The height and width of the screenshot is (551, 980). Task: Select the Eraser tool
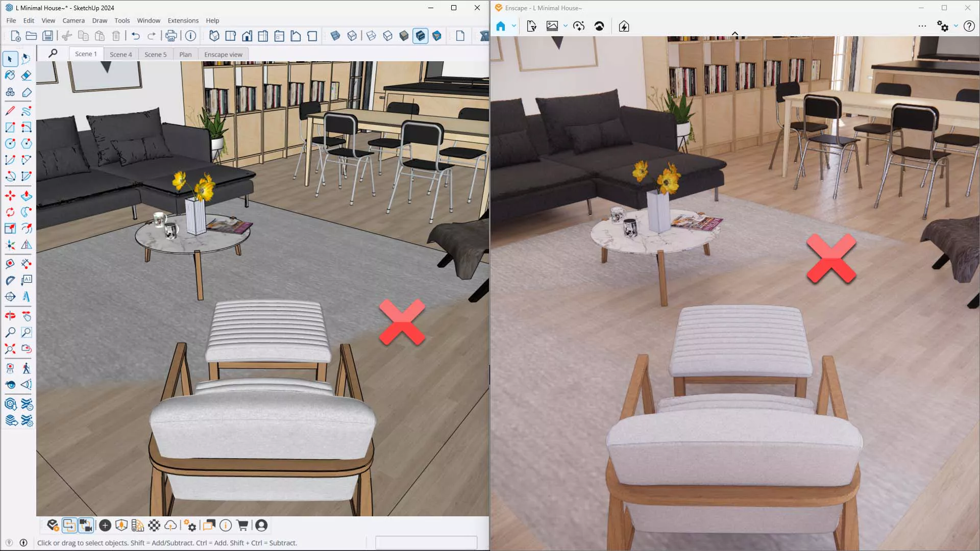click(27, 76)
